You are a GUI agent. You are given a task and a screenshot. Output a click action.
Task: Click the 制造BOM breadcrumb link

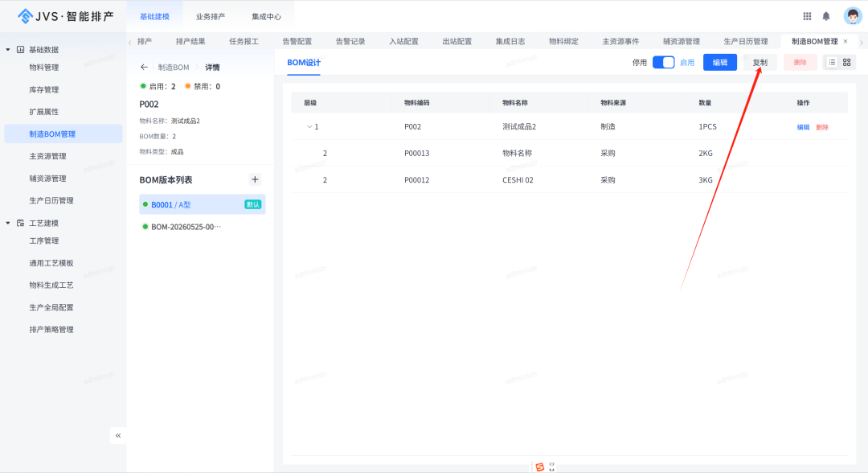[174, 67]
